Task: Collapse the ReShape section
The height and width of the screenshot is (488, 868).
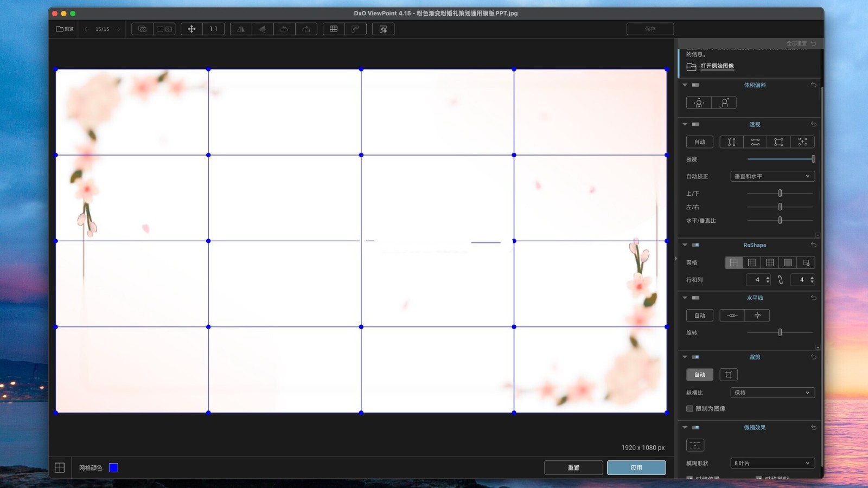Action: click(x=685, y=245)
